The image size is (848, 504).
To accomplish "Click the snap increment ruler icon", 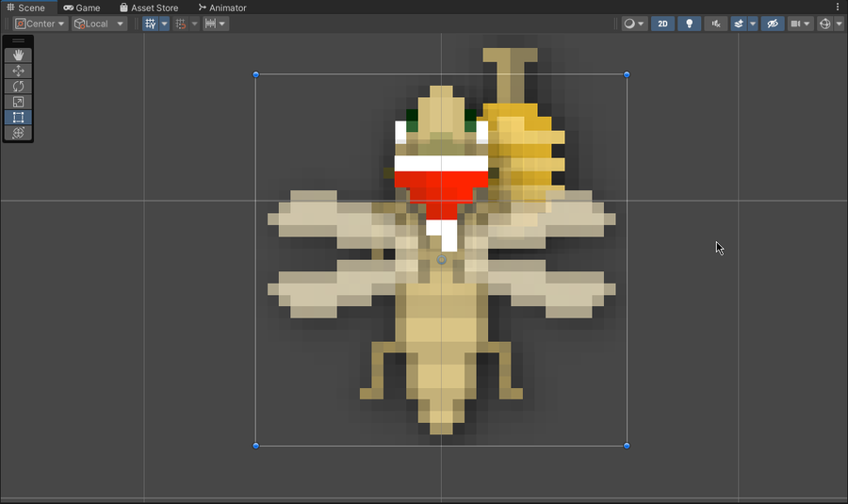I will (210, 24).
